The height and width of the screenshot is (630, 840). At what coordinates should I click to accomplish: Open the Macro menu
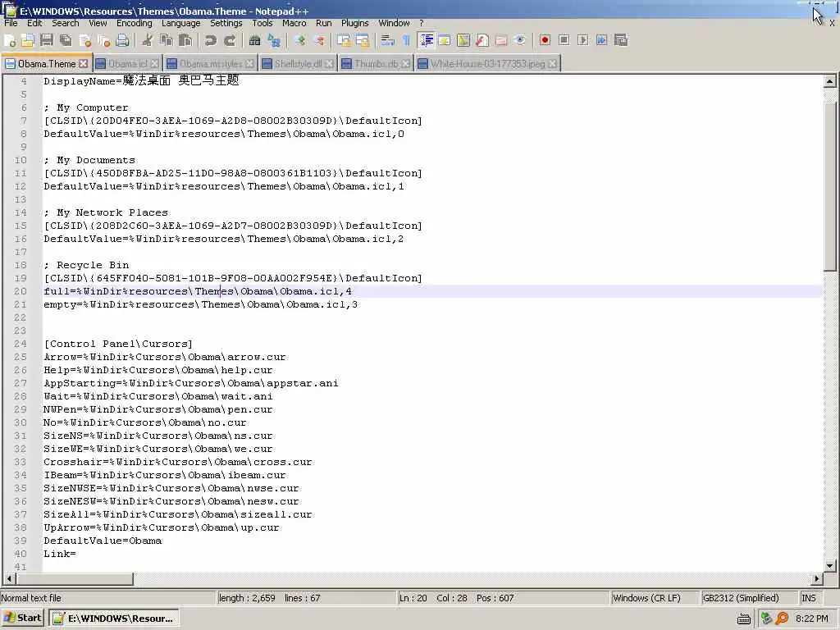click(x=294, y=23)
